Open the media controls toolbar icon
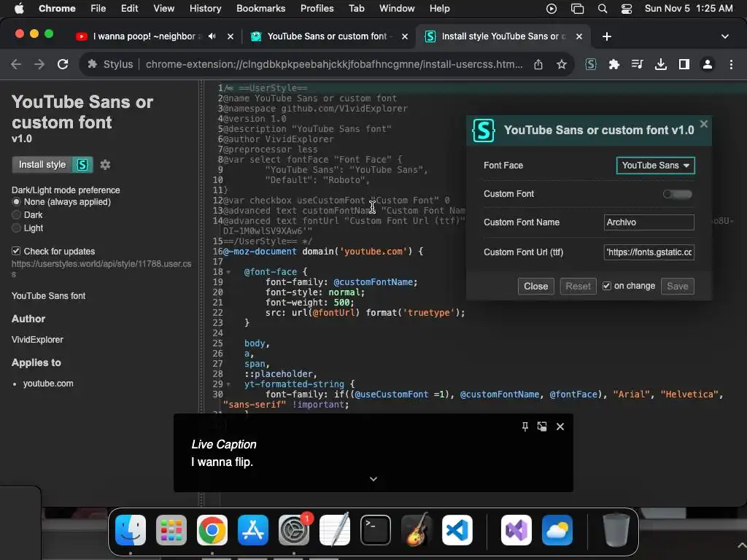 click(638, 64)
